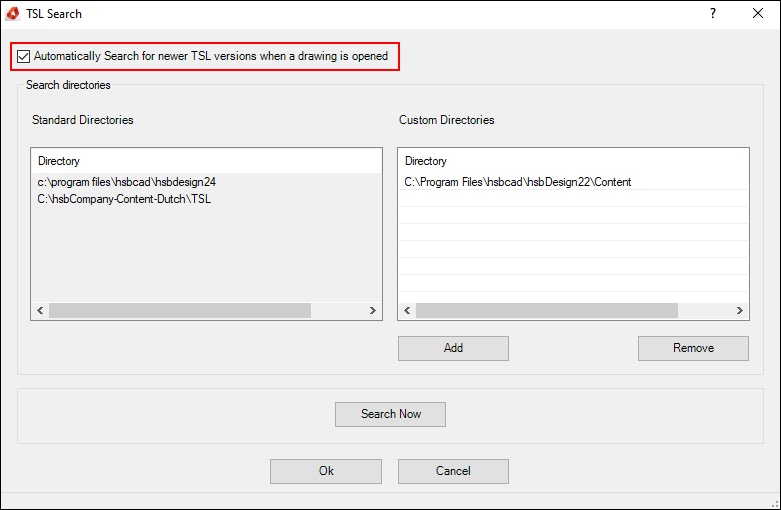
Task: Select c:\program files\hsbcad\hsbdesign24 directory row
Action: point(206,182)
